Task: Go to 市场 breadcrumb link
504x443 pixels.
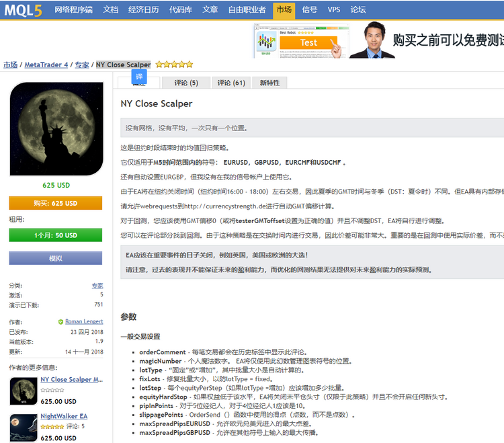Action: tap(10, 65)
